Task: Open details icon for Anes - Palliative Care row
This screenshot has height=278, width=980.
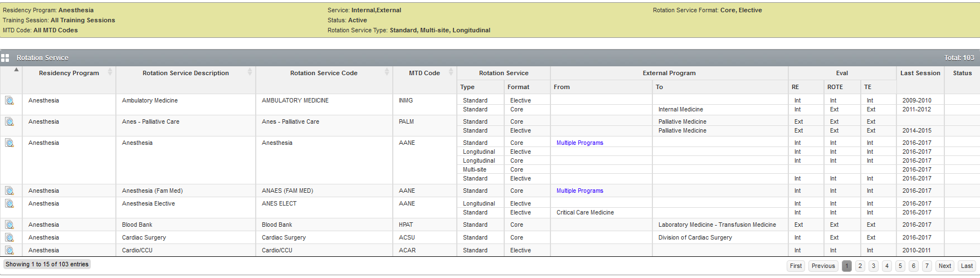Action: tap(9, 122)
